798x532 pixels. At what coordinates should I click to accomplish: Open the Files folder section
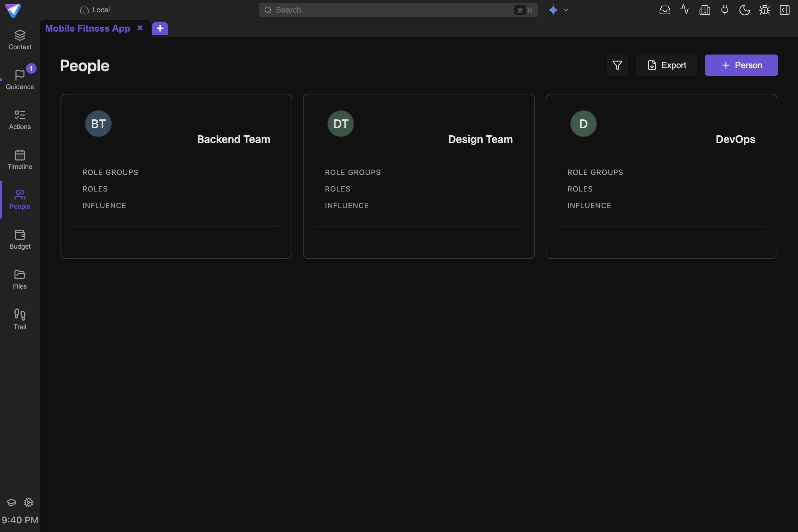coord(20,280)
